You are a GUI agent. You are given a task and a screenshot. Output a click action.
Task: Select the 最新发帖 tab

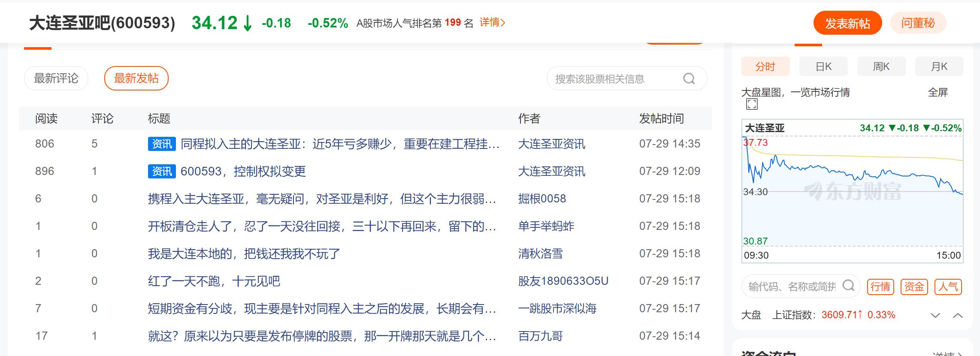coord(136,78)
